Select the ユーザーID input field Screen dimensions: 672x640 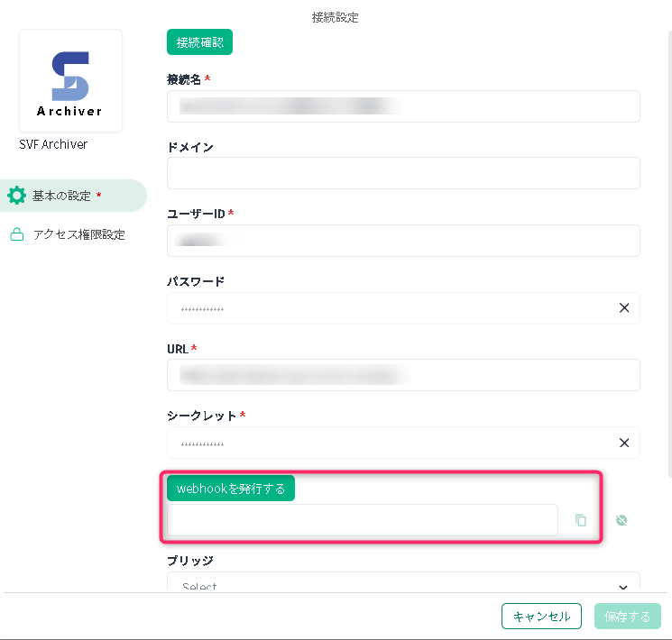pos(403,241)
